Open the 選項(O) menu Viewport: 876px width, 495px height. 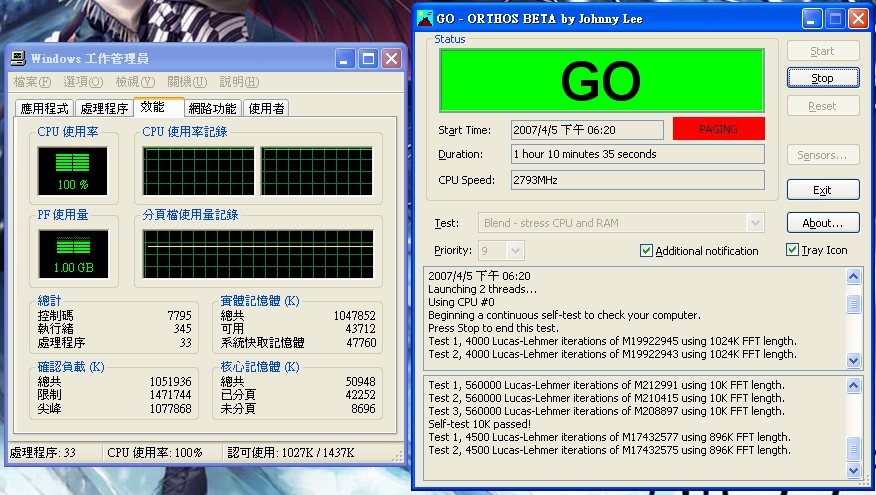click(83, 82)
